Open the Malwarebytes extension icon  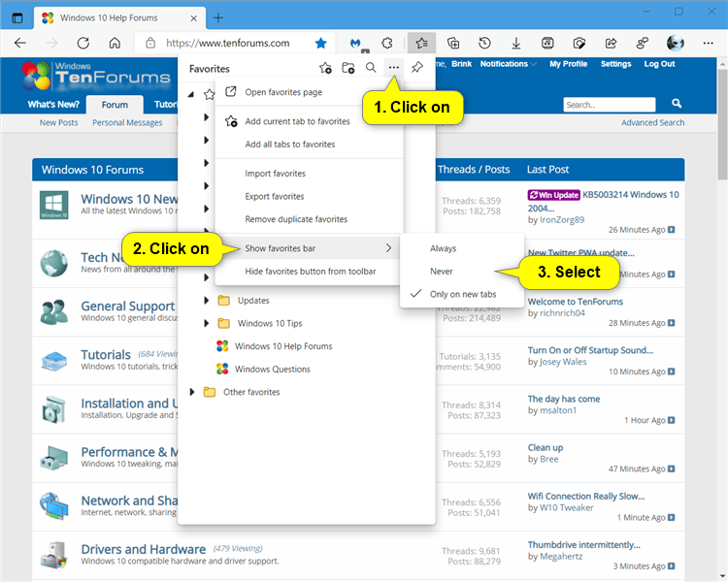click(355, 43)
